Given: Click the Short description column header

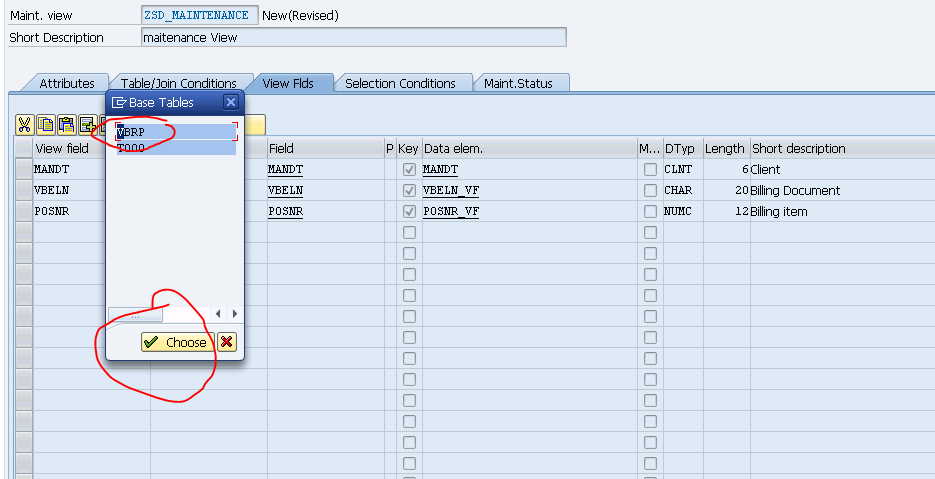Looking at the screenshot, I should click(x=842, y=148).
